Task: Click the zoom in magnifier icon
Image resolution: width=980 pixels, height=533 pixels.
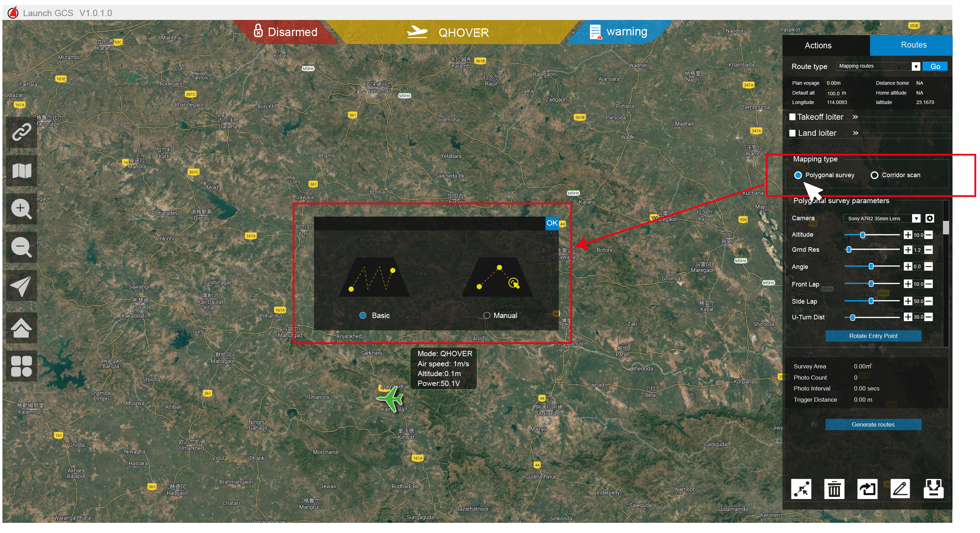Action: [21, 209]
